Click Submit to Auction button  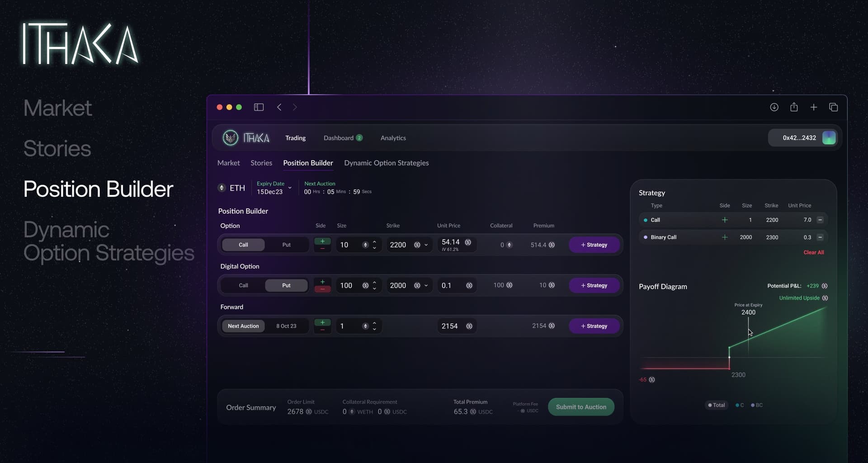pos(581,407)
